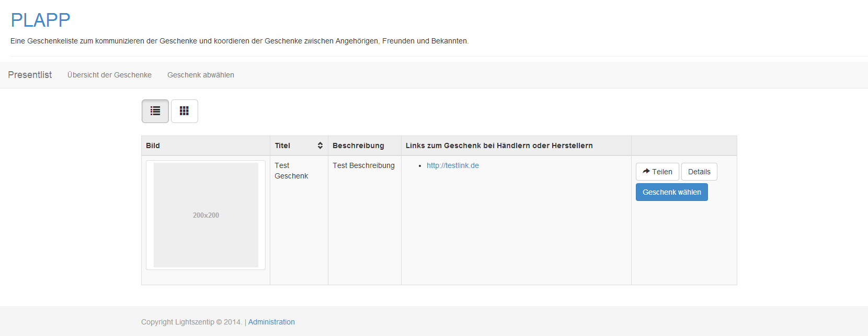Click the Geschenkeliste tagline text

pos(239,41)
